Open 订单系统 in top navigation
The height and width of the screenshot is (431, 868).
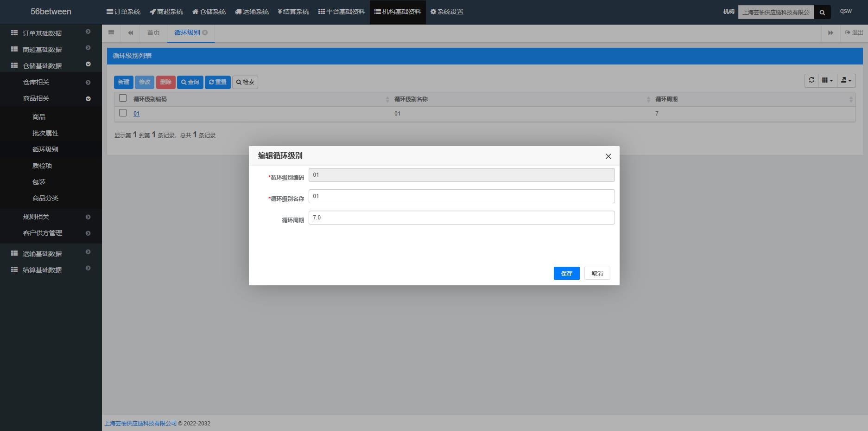pos(123,12)
